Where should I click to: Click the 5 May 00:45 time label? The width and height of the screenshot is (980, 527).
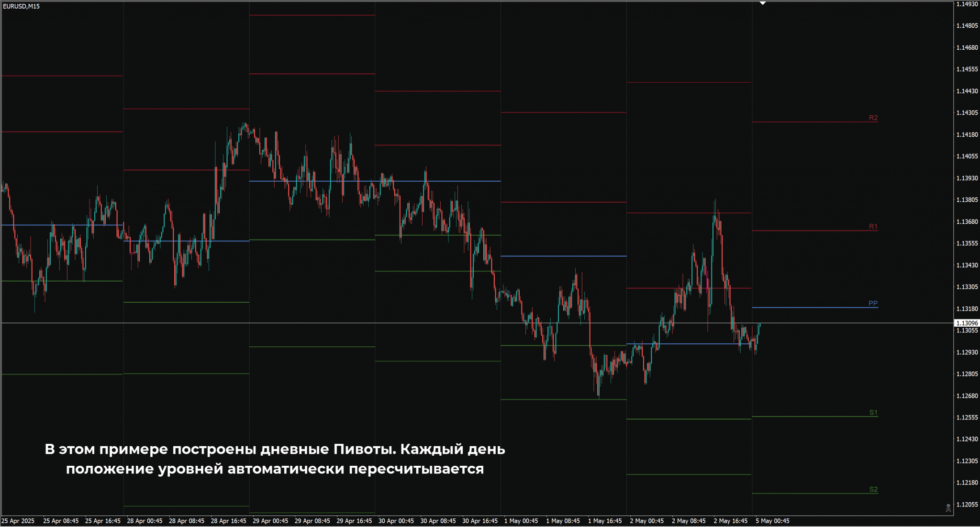point(772,521)
